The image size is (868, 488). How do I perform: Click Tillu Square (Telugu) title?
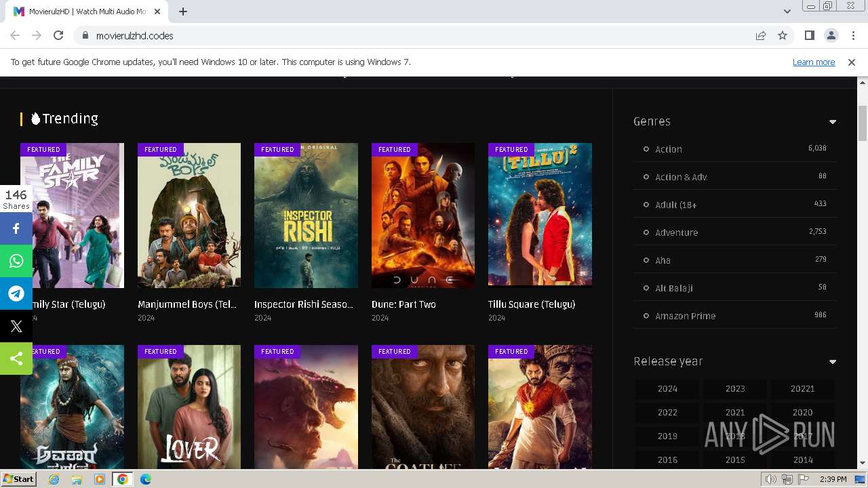point(532,304)
